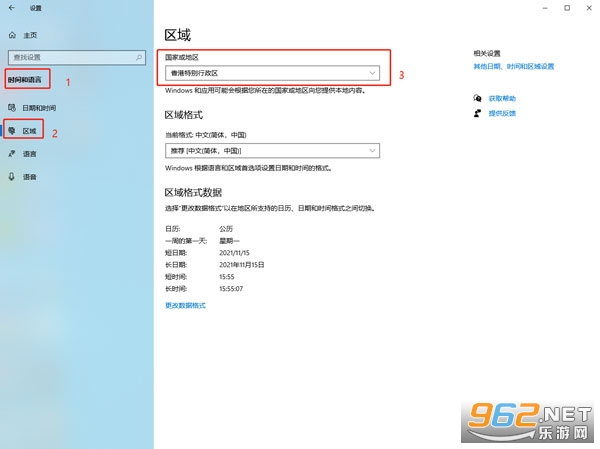Open the home icon (主页)

coord(12,35)
